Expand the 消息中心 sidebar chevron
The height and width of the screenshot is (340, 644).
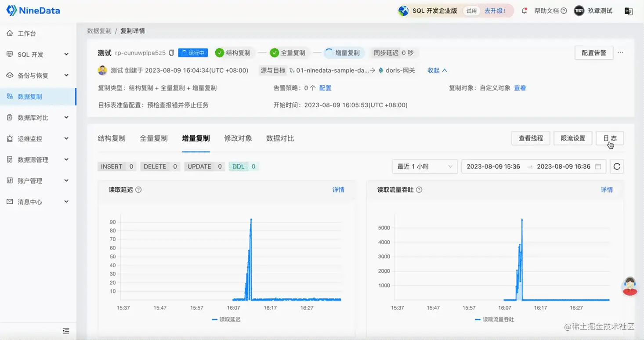[x=66, y=202]
